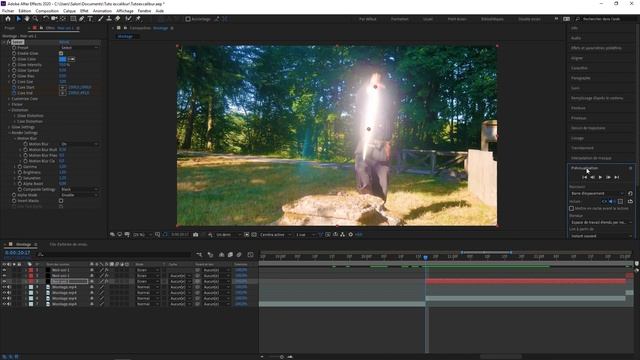Select the Zoom magnifier tool

coord(36,19)
